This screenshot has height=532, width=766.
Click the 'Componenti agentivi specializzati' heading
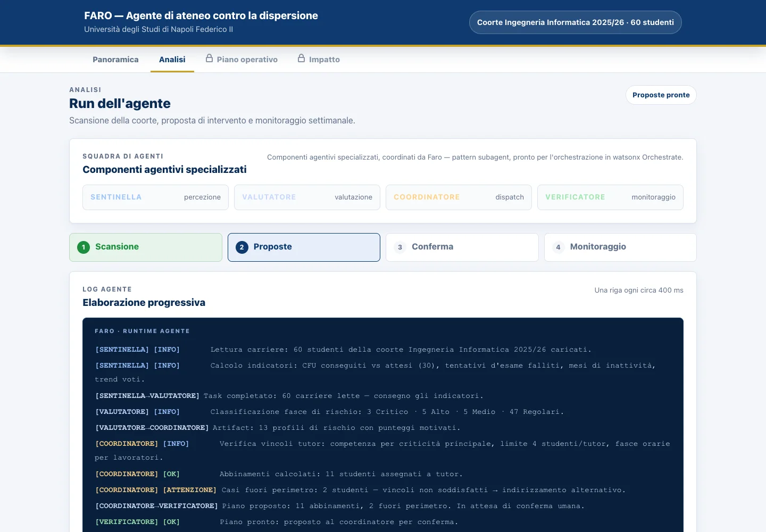[x=164, y=170]
